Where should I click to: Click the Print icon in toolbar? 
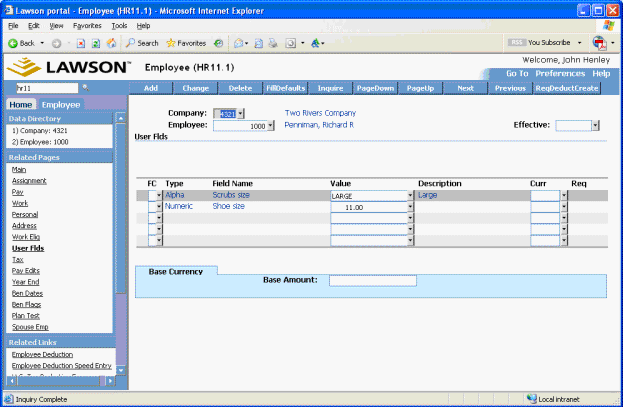pos(273,43)
